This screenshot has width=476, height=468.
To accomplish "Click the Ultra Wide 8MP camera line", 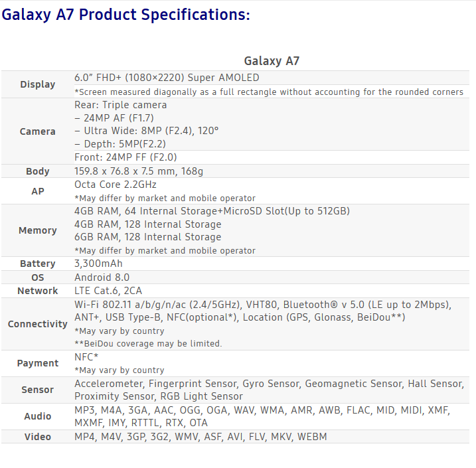I will click(x=147, y=131).
